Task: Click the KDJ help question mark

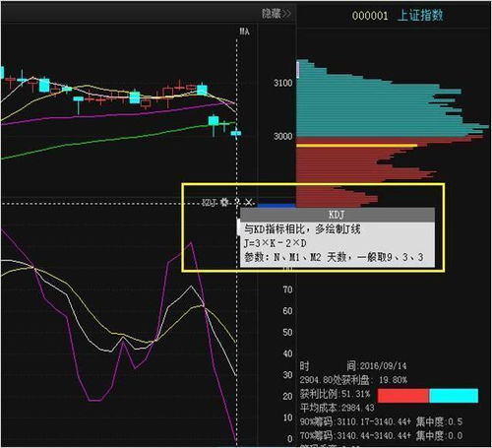Action: pos(237,202)
